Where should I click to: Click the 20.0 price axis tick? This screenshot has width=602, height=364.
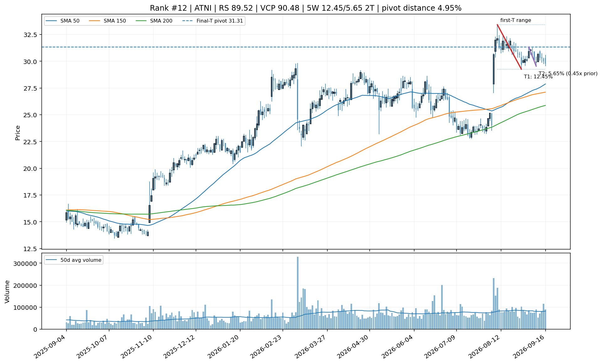[x=31, y=169]
